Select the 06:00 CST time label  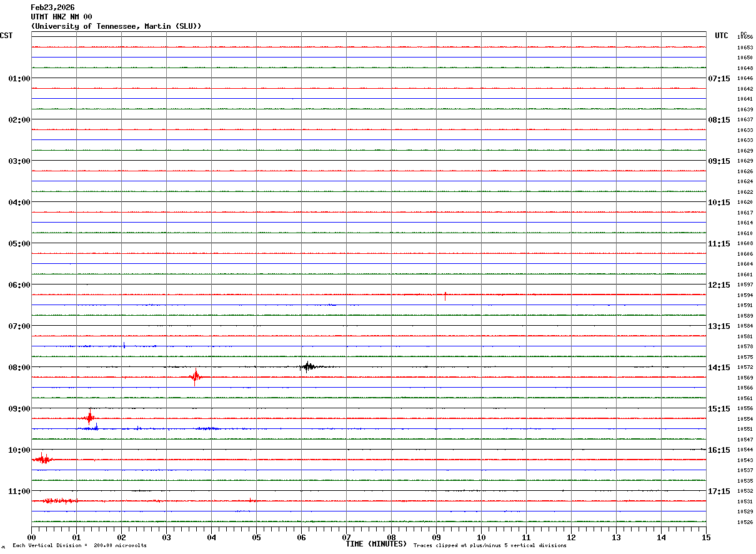pos(19,285)
